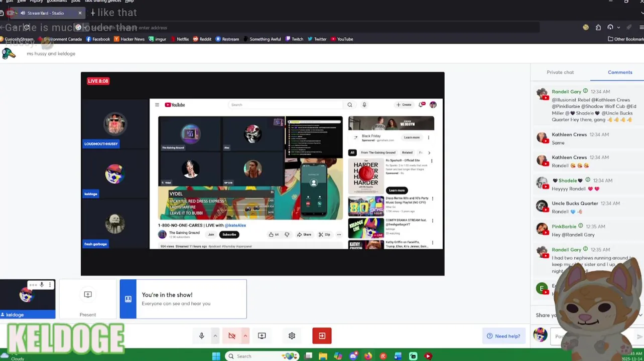644x361 pixels.
Task: Open the History menu in Firefox
Action: point(36,2)
